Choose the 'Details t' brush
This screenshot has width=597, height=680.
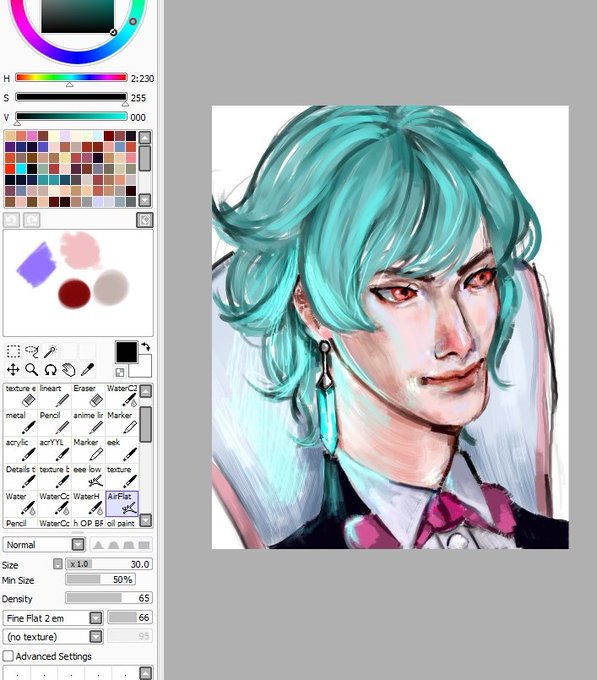20,477
